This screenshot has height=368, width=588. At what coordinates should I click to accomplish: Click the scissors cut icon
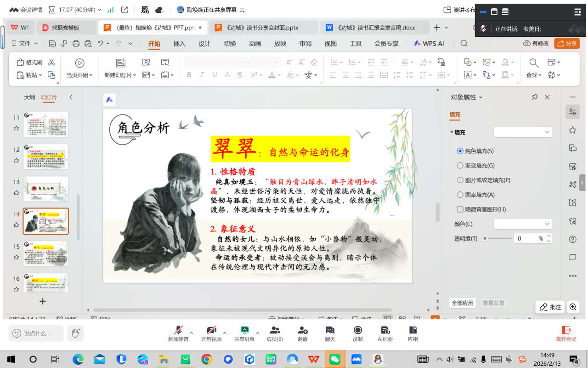(x=51, y=63)
